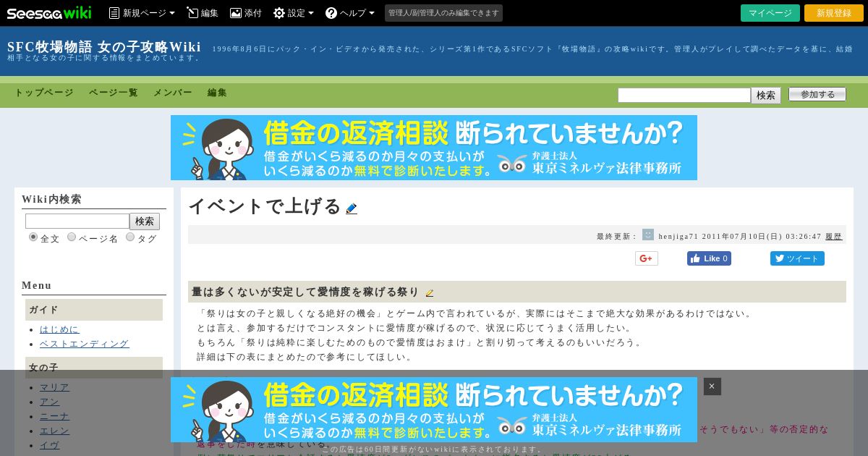Focus the header search input field
Screen dimensions: 868x456
[684, 95]
